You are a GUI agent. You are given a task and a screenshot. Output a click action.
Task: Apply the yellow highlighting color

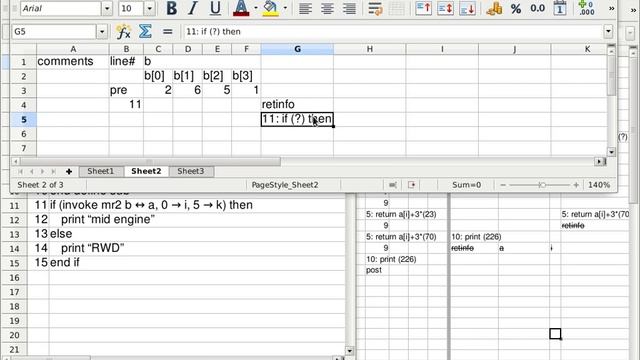click(x=270, y=9)
